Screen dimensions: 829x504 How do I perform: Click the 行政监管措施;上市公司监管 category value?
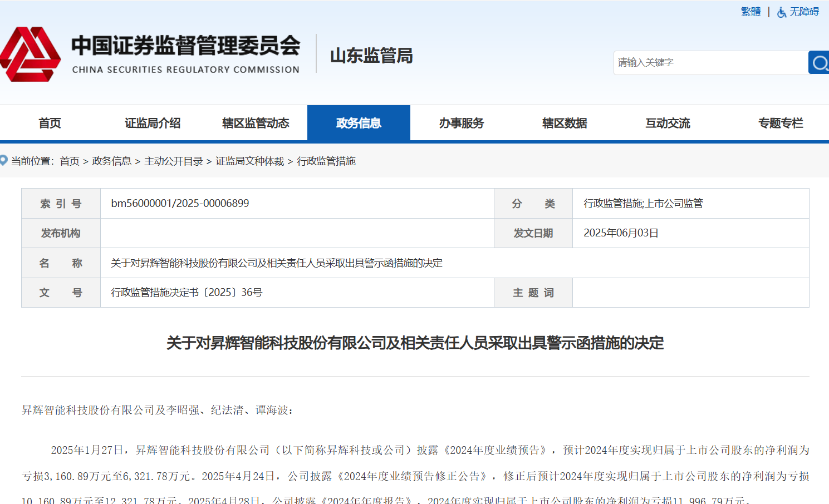643,204
